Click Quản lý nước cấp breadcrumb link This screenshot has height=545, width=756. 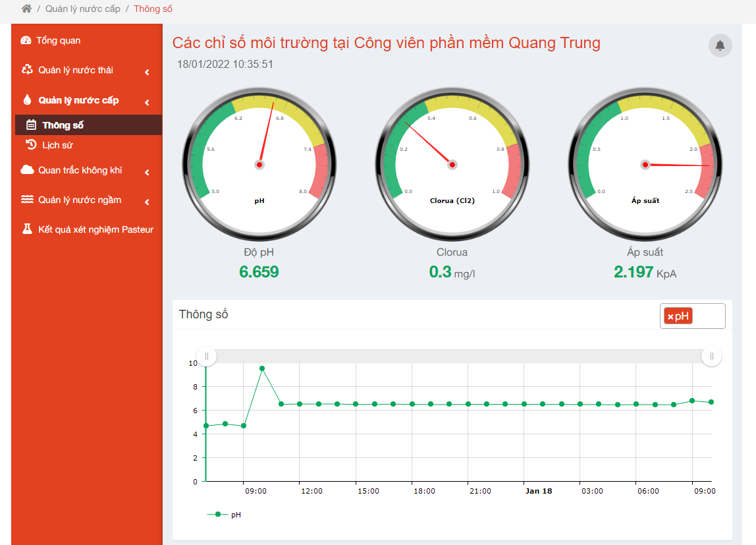click(x=82, y=9)
